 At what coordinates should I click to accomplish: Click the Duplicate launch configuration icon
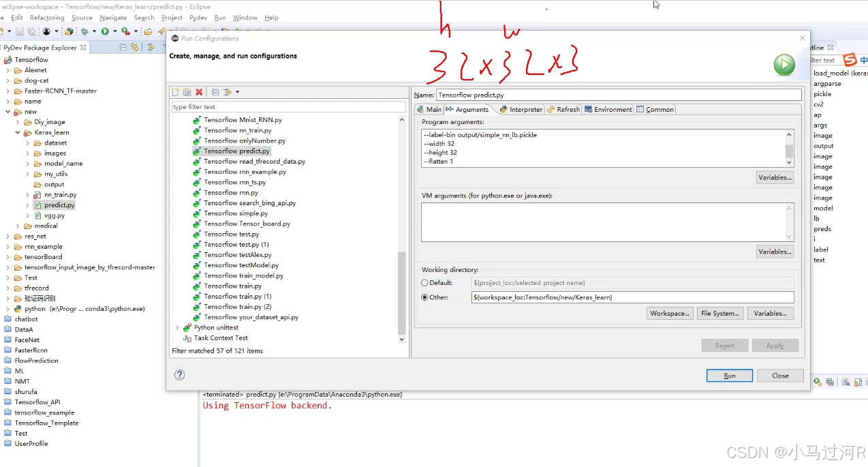187,92
